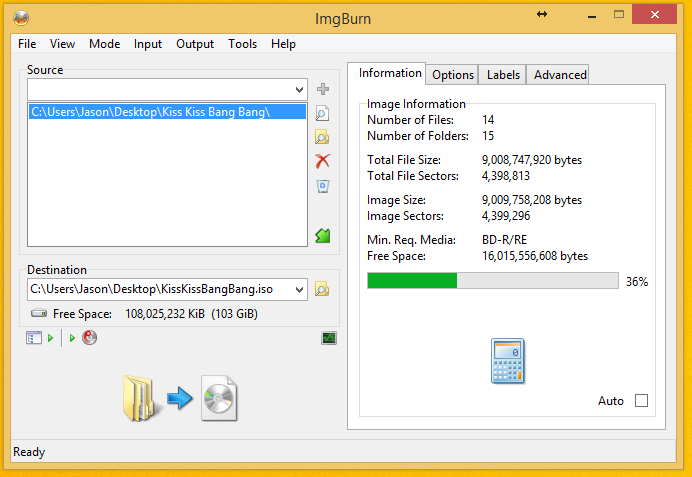The image size is (692, 477).
Task: Open the Tools menu
Action: click(x=243, y=44)
